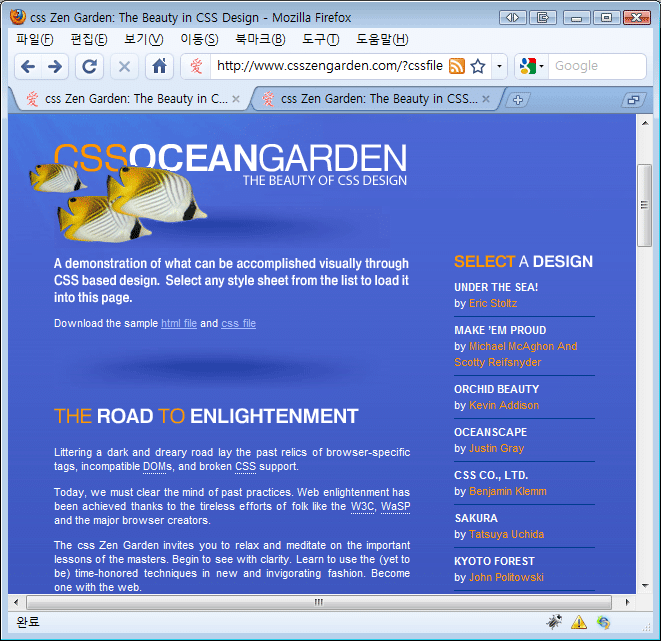661x641 pixels.
Task: Select the KYOTO FOREST design
Action: (x=494, y=561)
